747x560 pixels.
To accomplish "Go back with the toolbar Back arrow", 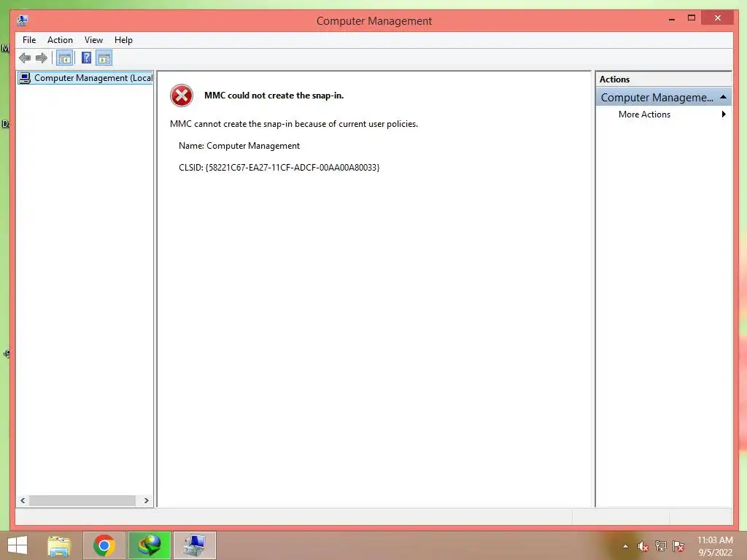I will point(25,58).
